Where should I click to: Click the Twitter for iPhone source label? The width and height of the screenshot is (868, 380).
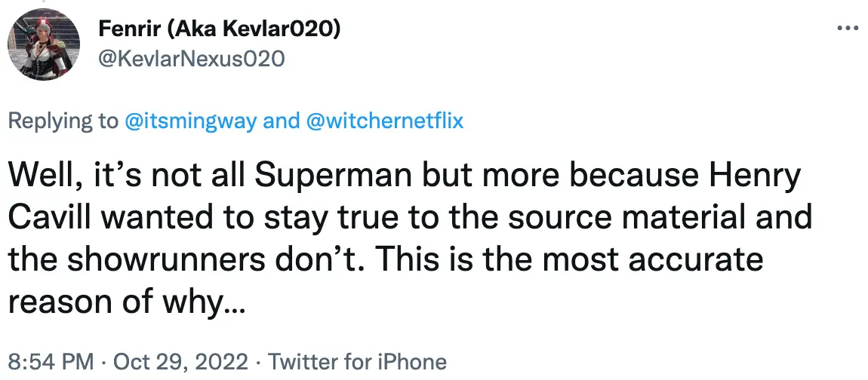(358, 361)
